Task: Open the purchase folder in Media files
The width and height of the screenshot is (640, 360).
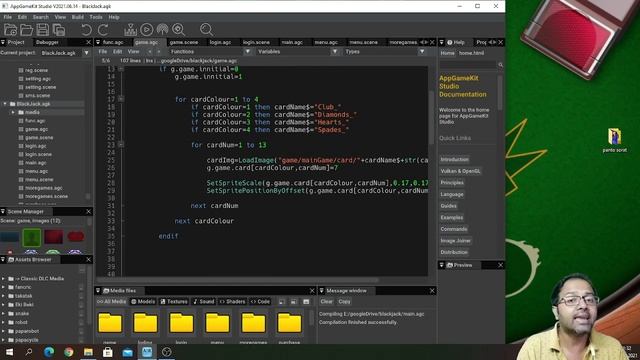Action: 289,322
